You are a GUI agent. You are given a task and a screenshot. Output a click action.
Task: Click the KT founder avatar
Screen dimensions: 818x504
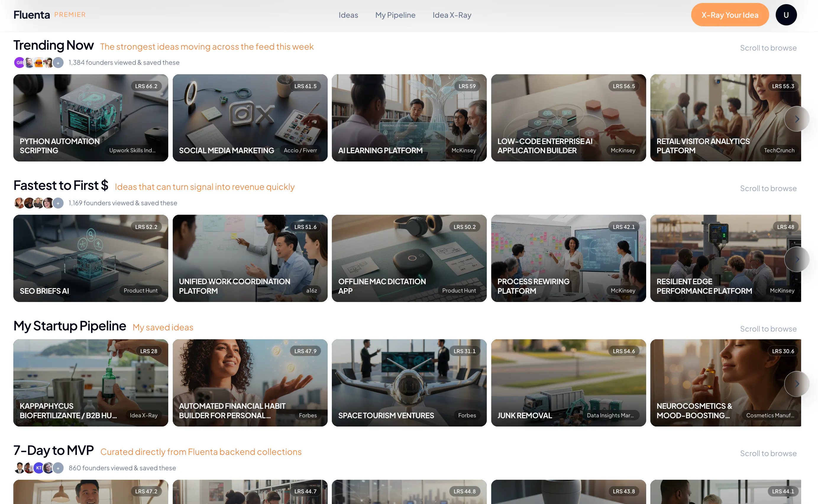pyautogui.click(x=39, y=468)
